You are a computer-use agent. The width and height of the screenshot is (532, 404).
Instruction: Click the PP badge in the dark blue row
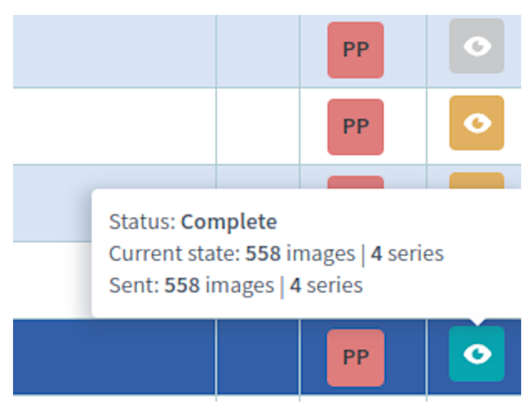click(x=355, y=357)
